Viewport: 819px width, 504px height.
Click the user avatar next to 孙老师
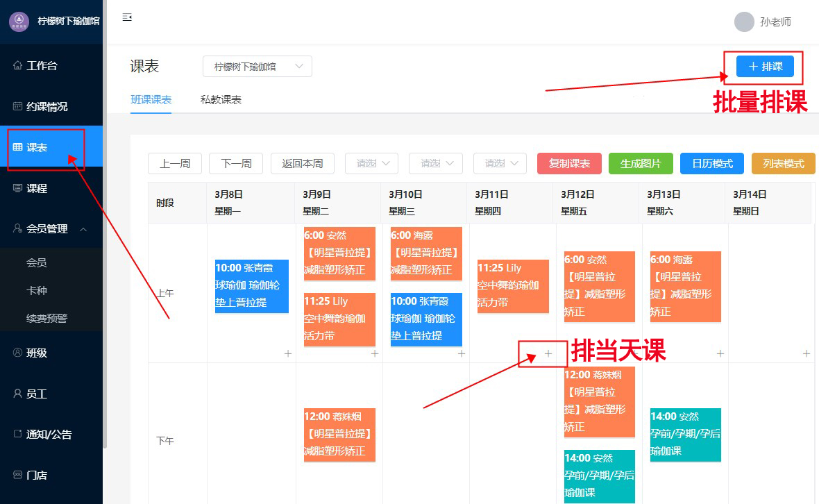tap(744, 22)
